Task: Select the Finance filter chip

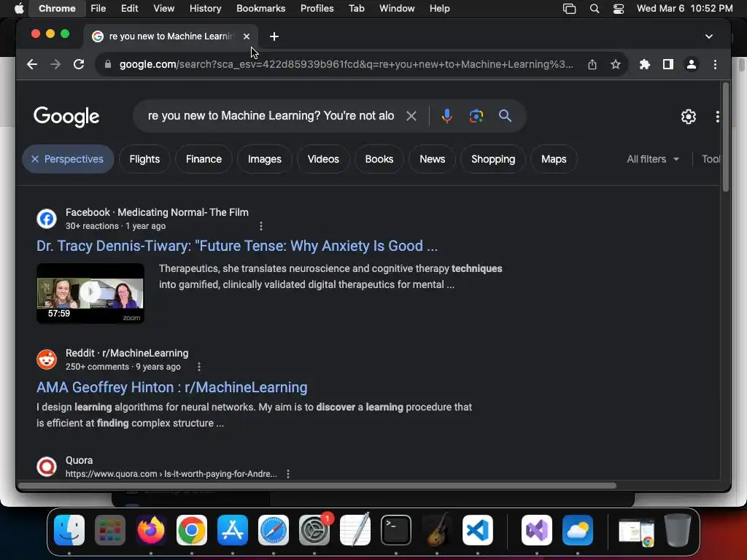Action: pyautogui.click(x=204, y=159)
